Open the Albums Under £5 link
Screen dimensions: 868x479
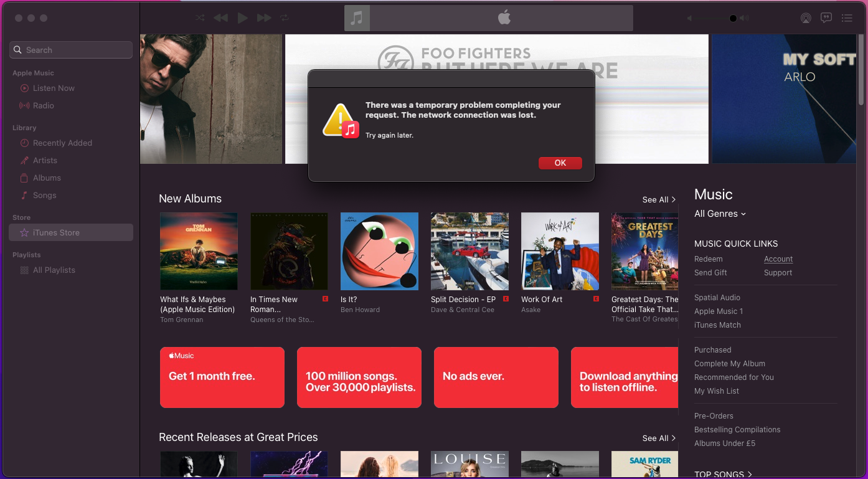coord(725,443)
